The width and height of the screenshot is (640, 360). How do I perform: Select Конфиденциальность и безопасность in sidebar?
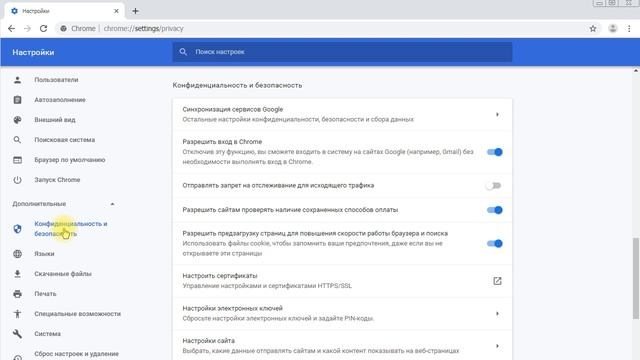click(71, 229)
